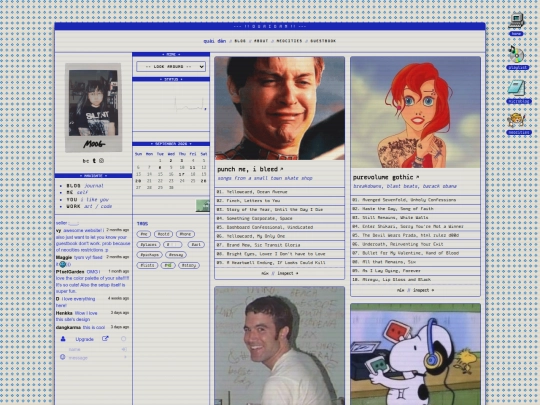
Task: Toggle the round option circle right of Upgrade
Action: coord(123,339)
